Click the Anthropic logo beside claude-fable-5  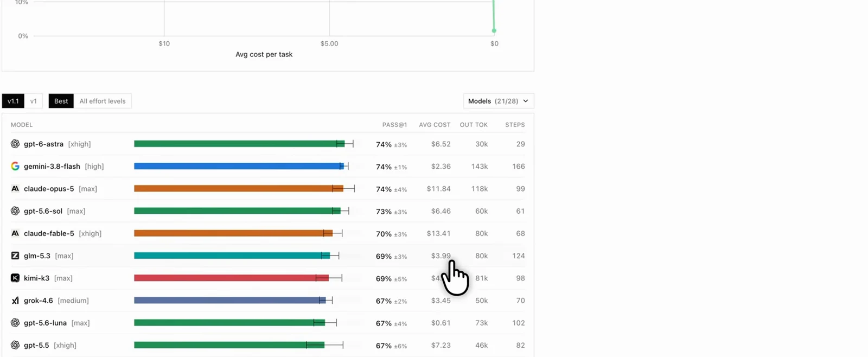pos(15,233)
